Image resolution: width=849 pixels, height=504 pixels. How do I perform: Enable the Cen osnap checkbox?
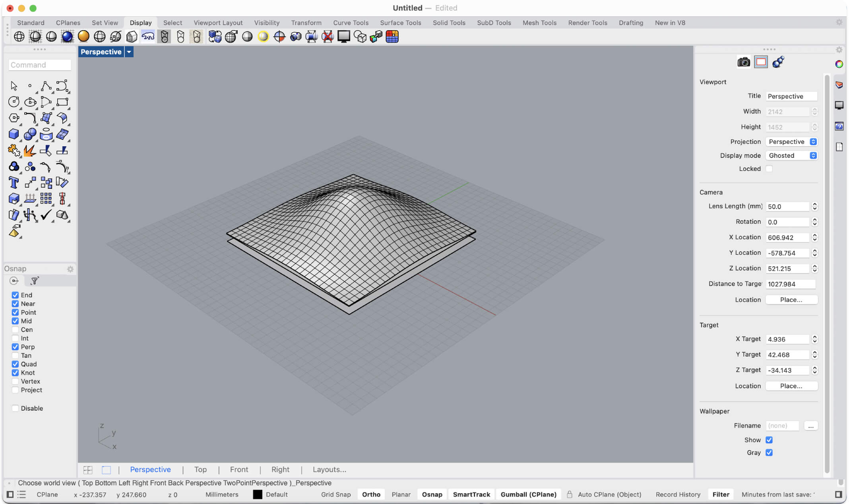coord(15,330)
